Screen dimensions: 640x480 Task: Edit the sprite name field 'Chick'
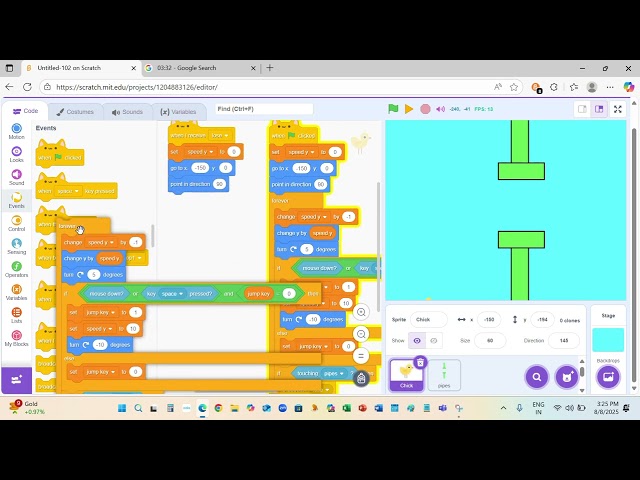click(429, 320)
